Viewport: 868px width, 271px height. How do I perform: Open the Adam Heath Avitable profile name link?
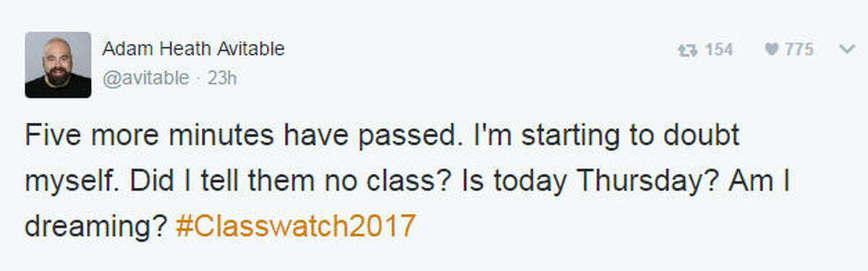(193, 49)
